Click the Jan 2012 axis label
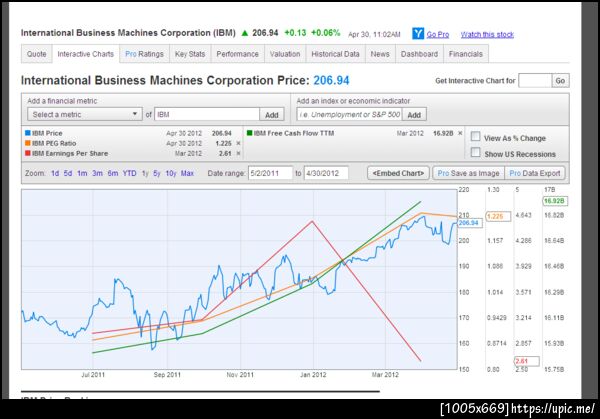 pos(313,375)
